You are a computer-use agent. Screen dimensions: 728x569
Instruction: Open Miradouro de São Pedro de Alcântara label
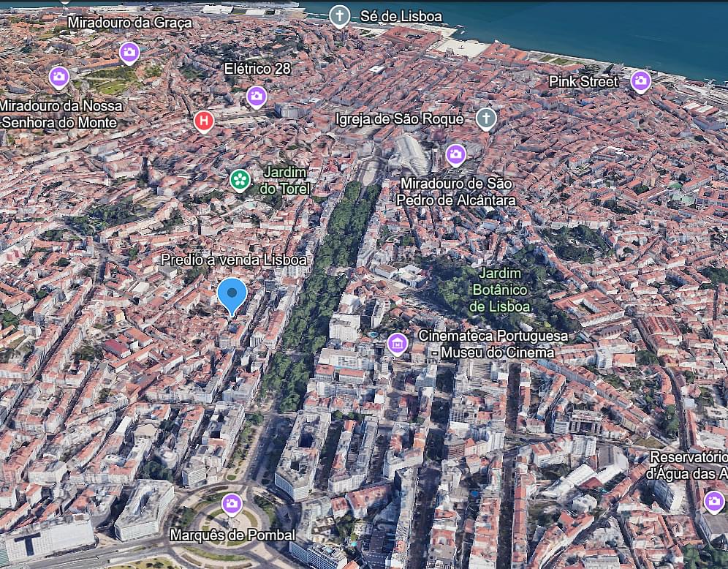[x=456, y=192]
